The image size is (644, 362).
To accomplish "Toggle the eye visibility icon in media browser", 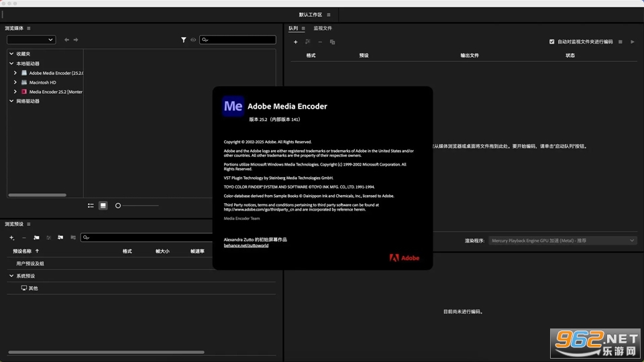I will tap(193, 40).
